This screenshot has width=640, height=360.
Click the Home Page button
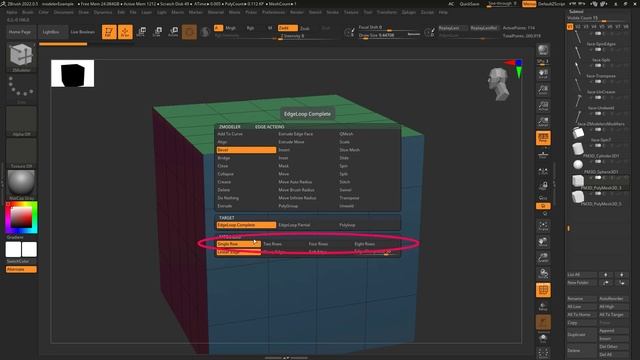click(x=20, y=32)
